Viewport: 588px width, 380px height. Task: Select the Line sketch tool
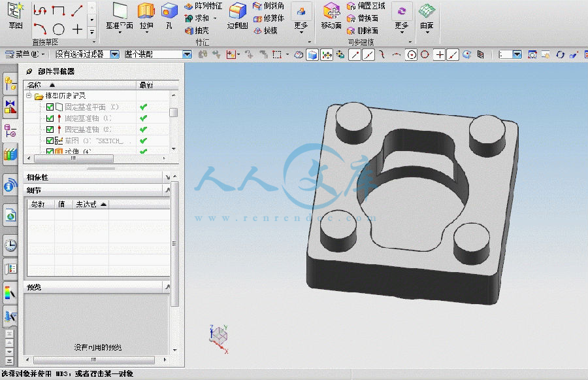click(76, 10)
